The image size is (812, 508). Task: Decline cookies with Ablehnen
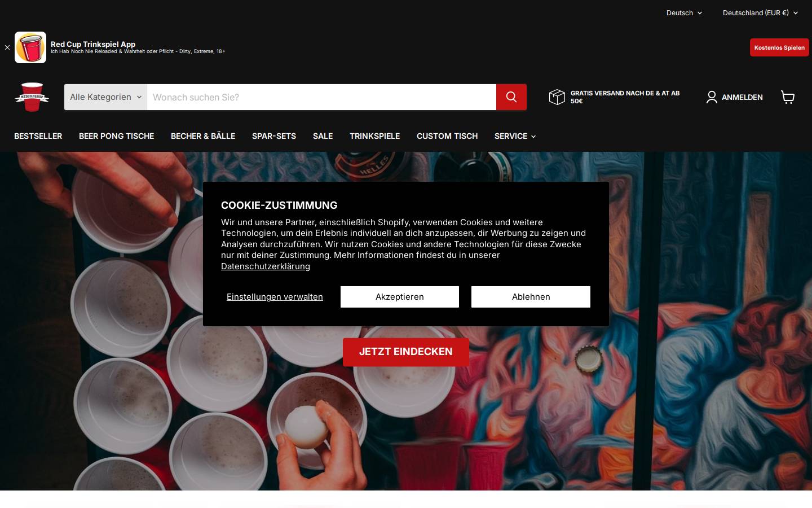(531, 297)
